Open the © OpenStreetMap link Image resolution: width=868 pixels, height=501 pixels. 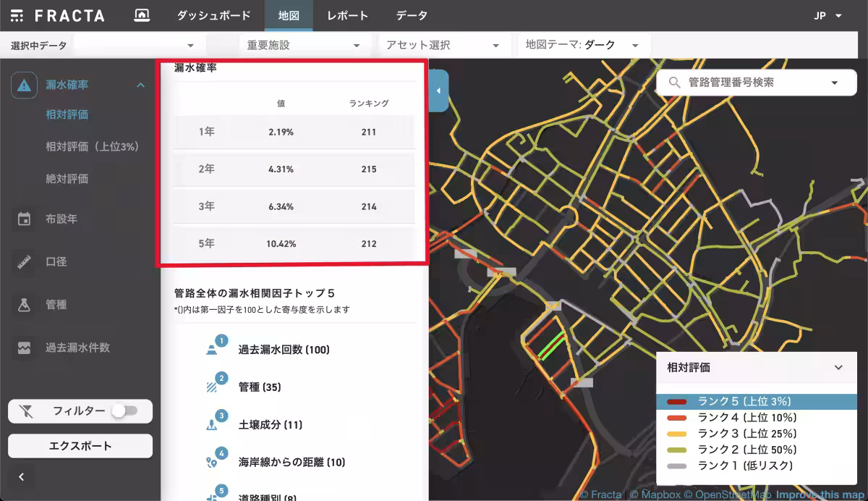point(728,495)
